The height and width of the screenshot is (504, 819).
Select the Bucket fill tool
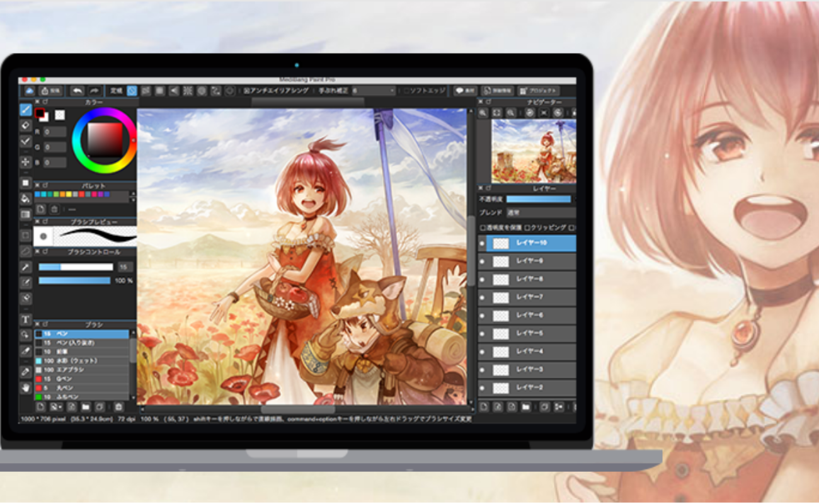(x=26, y=198)
